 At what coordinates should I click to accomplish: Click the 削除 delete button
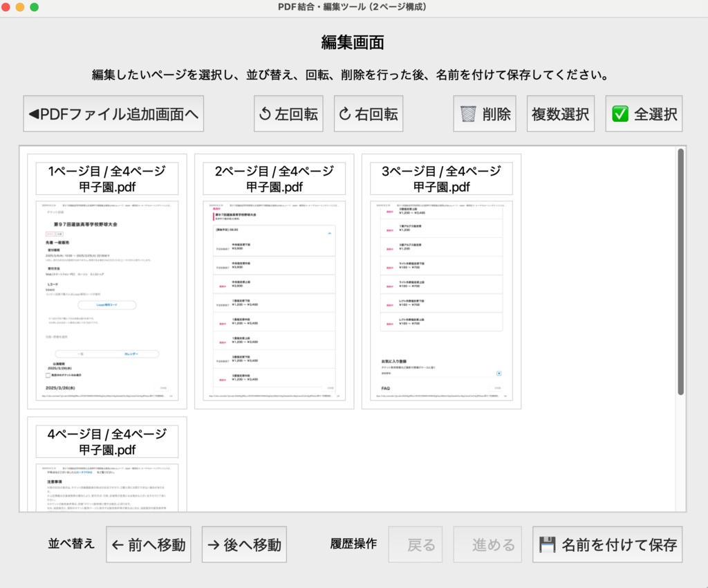484,113
